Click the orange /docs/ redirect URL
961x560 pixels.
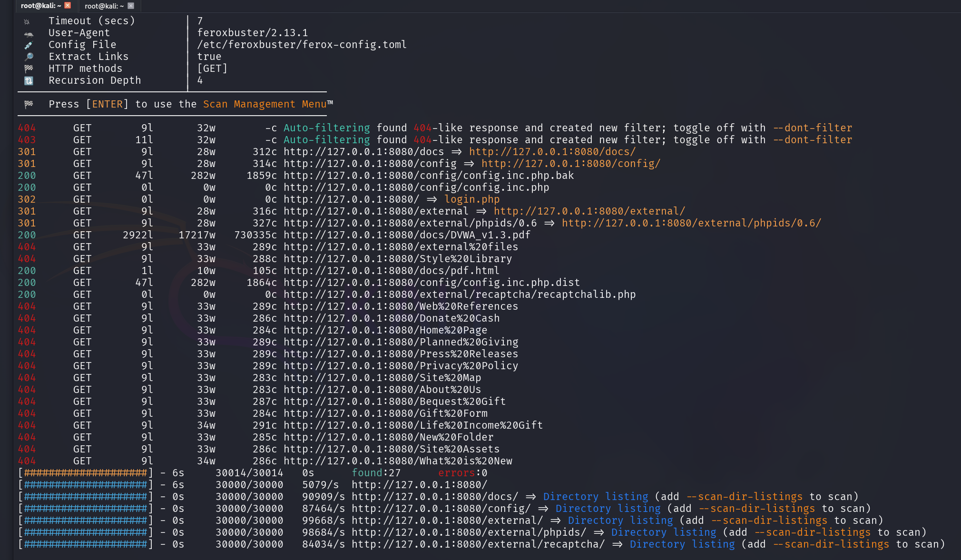[552, 152]
